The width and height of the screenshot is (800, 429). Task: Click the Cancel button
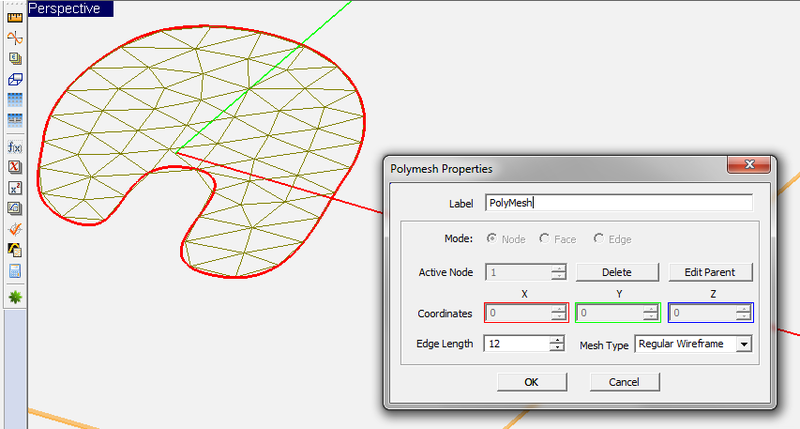click(624, 382)
